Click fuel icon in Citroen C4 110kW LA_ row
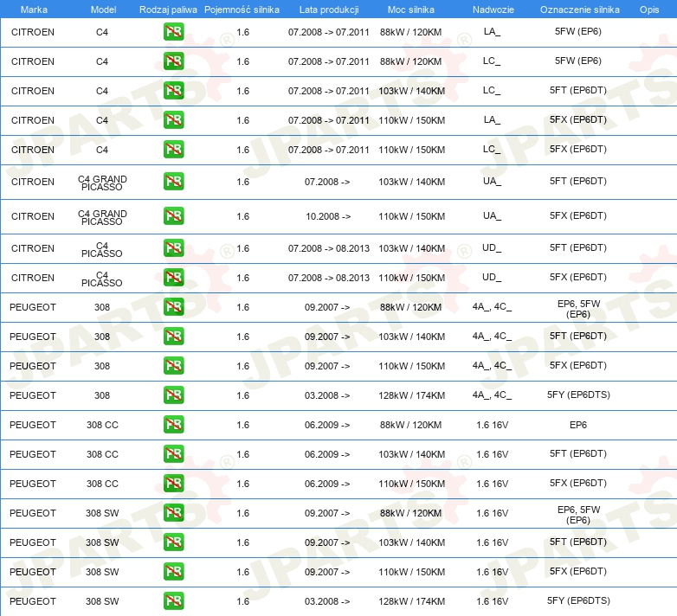The width and height of the screenshot is (677, 616). (x=173, y=120)
